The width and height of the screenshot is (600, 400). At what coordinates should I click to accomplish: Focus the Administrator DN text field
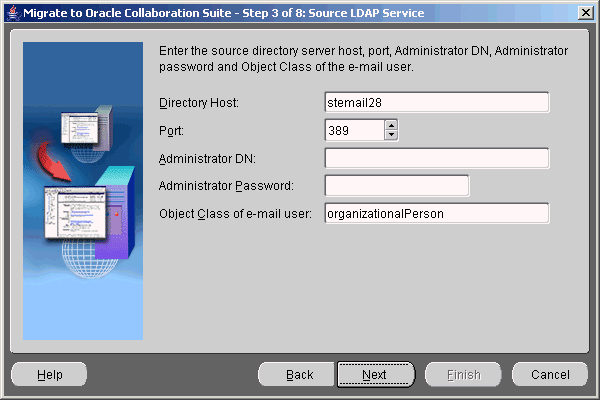(x=437, y=158)
